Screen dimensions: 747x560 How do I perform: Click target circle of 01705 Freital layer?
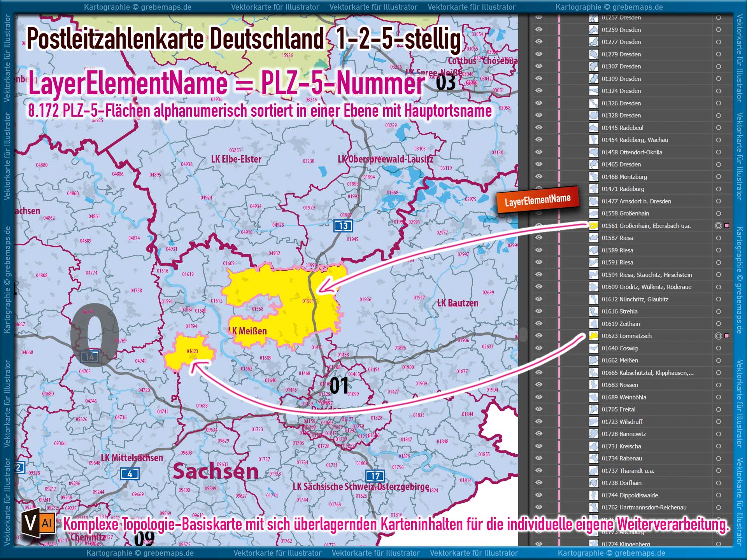pos(719,409)
